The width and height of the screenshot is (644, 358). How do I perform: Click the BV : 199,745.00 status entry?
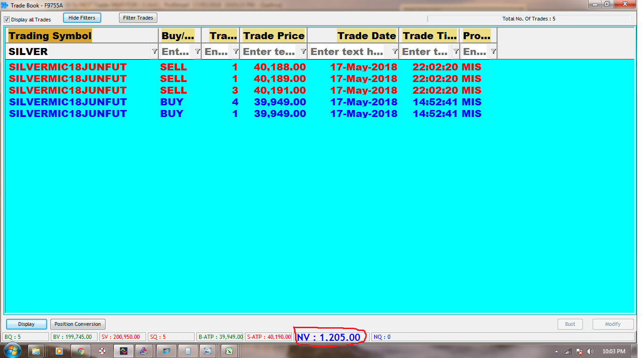click(x=74, y=337)
